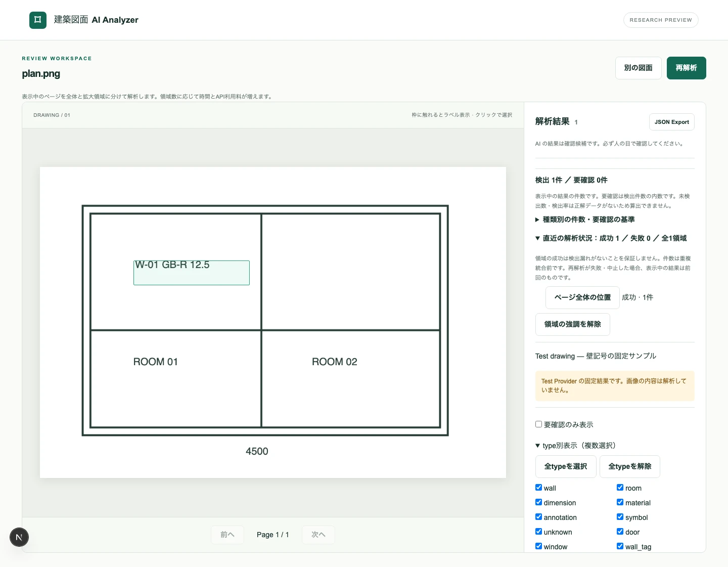728x567 pixels.
Task: Click the RESEARCH PREVIEW badge
Action: (x=661, y=20)
